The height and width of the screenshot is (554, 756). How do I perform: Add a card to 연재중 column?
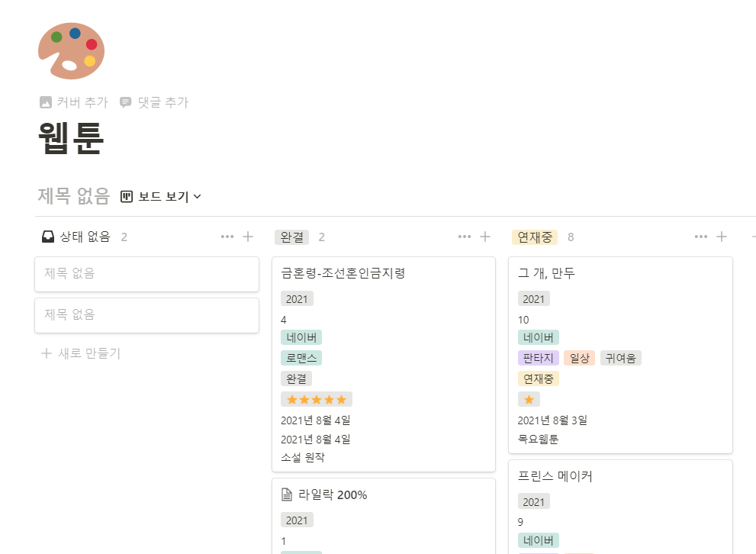pos(722,237)
